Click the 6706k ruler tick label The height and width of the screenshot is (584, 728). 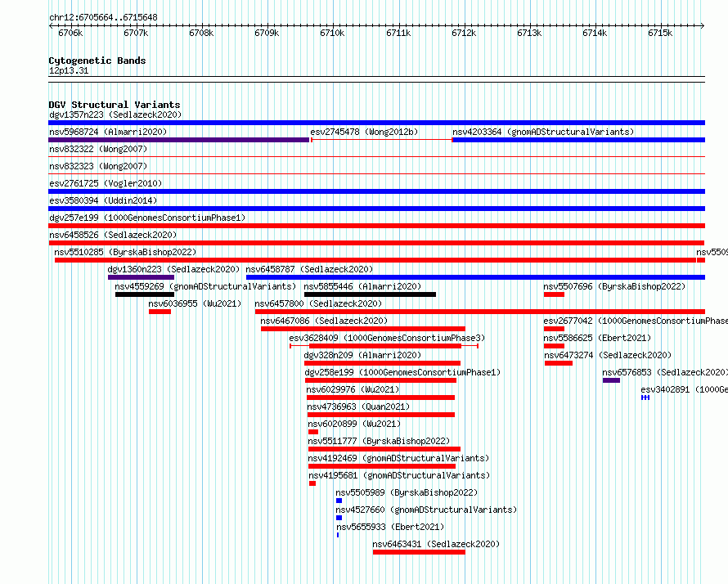(70, 33)
